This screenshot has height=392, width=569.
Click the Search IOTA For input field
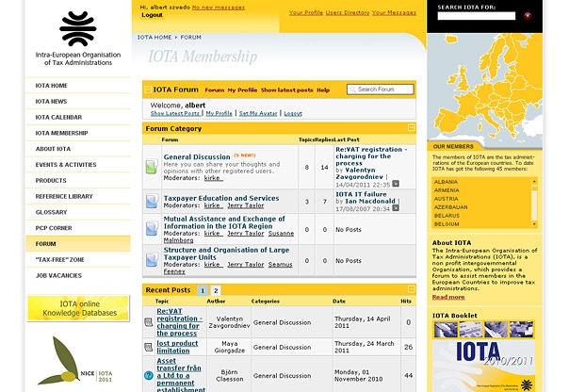click(x=476, y=16)
